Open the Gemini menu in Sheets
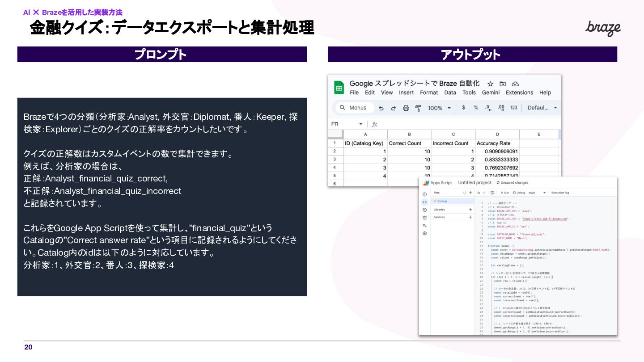Image resolution: width=644 pixels, height=362 pixels. [x=491, y=93]
